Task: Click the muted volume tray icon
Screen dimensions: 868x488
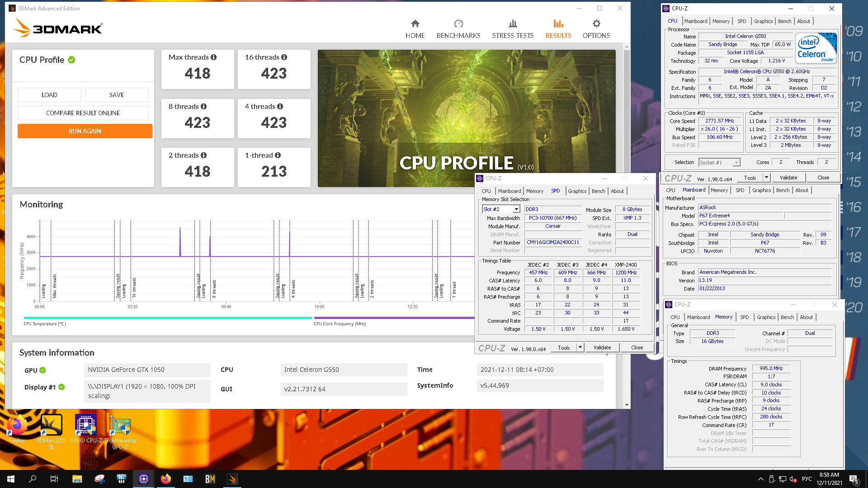Action: point(793,479)
